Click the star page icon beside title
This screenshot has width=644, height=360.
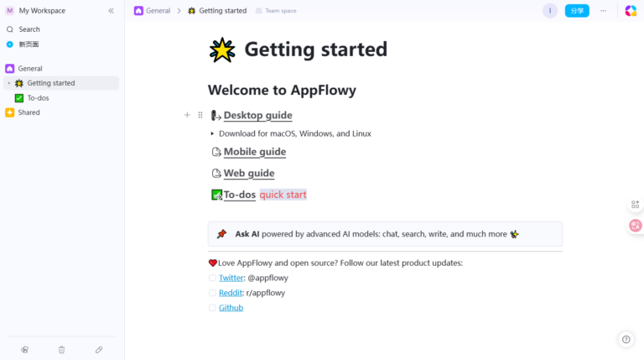[222, 50]
